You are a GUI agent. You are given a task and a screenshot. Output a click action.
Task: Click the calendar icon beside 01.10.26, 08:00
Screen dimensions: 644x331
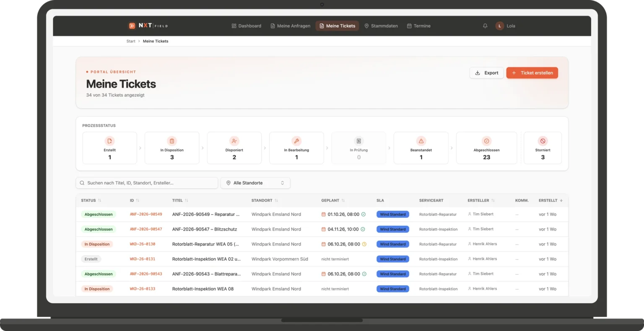click(324, 215)
